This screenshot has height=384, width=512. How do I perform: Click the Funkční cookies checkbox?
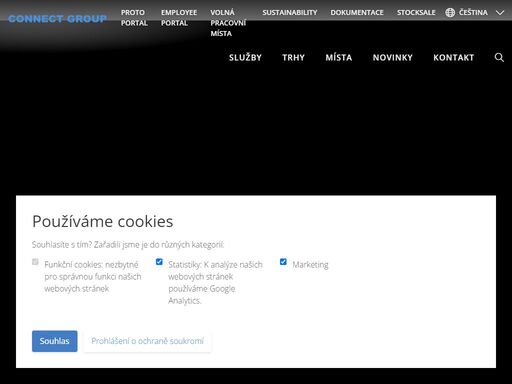(35, 262)
